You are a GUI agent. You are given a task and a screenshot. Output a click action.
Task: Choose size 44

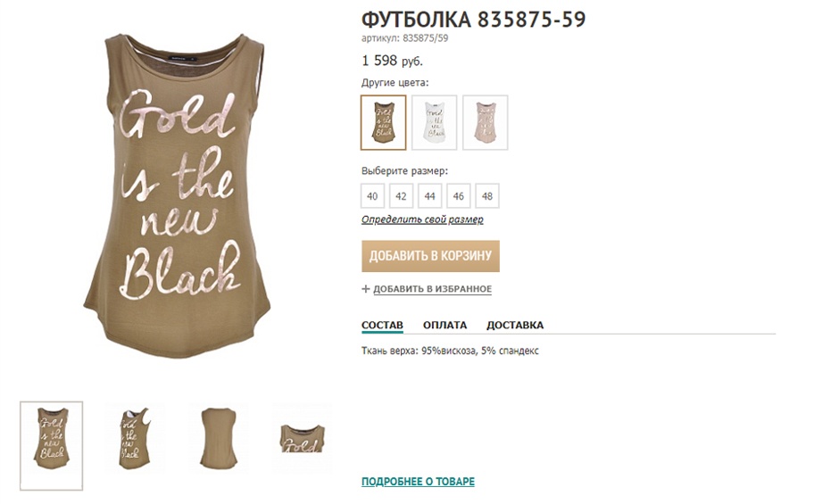coord(429,196)
